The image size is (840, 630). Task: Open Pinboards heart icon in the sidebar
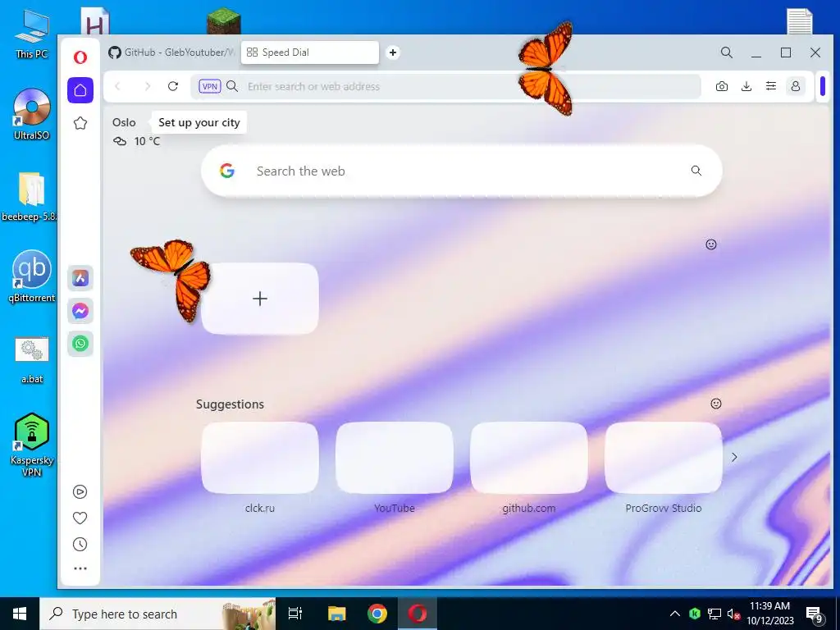click(80, 518)
